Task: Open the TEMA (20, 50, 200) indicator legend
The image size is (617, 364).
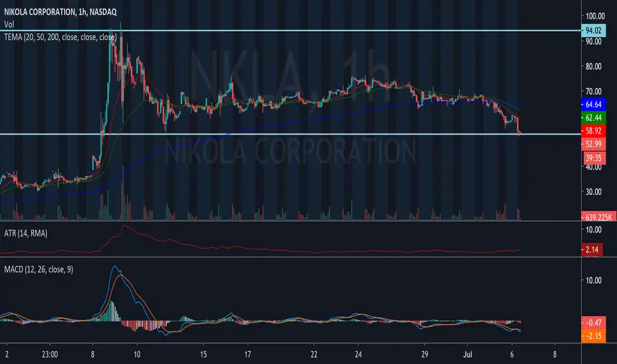Action: (x=60, y=37)
